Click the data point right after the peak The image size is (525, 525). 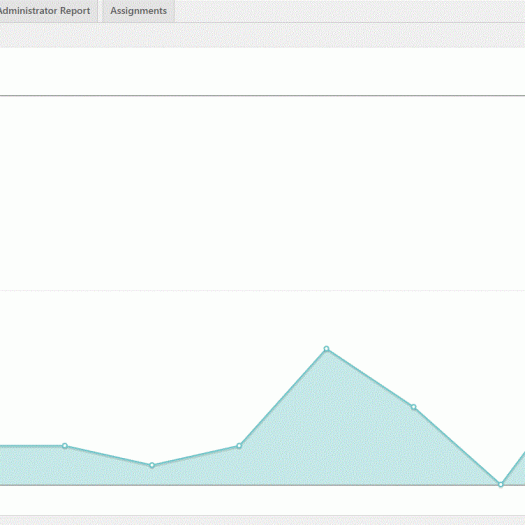click(x=414, y=407)
